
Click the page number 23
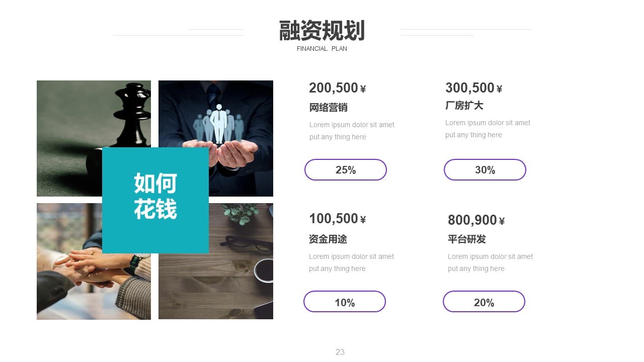tap(340, 352)
